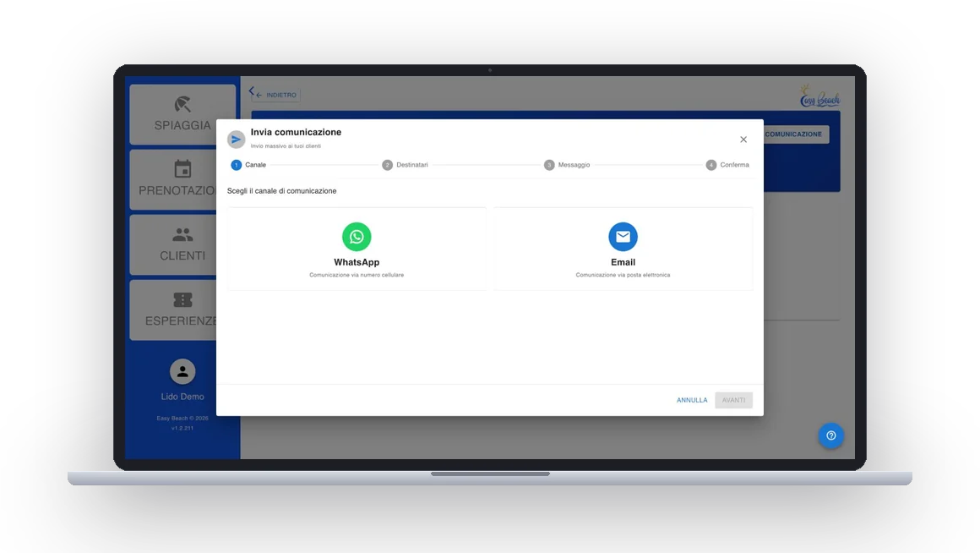Viewport: 980px width, 553px height.
Task: Go to step 4 Conferma
Action: click(x=727, y=165)
